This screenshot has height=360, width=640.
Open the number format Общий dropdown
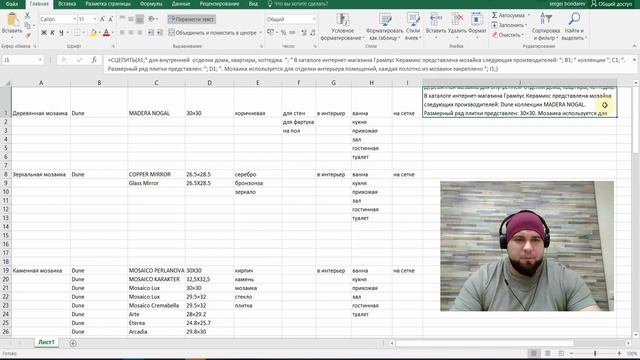(x=314, y=19)
